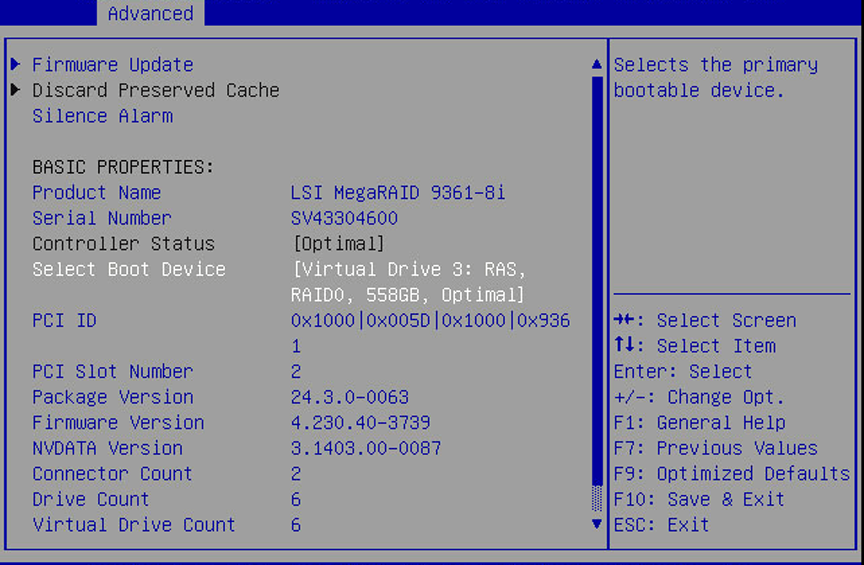Click scrollbar up arrow
This screenshot has width=864, height=565.
coord(596,64)
